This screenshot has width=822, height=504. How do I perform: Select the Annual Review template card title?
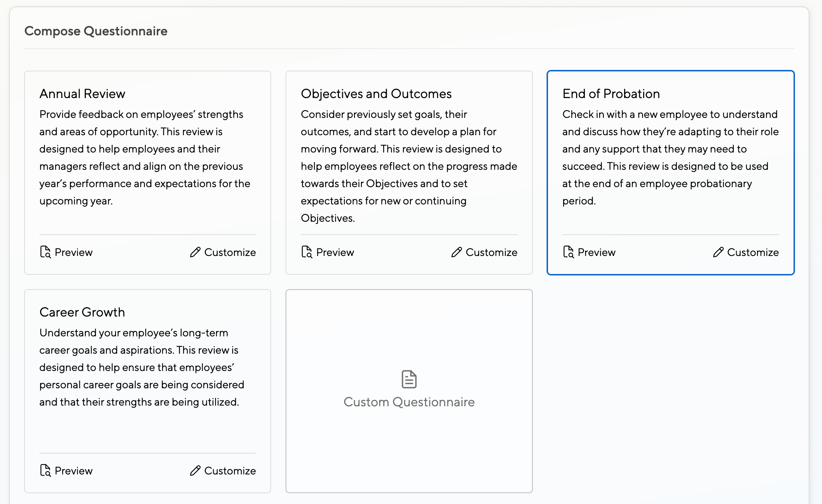click(82, 94)
